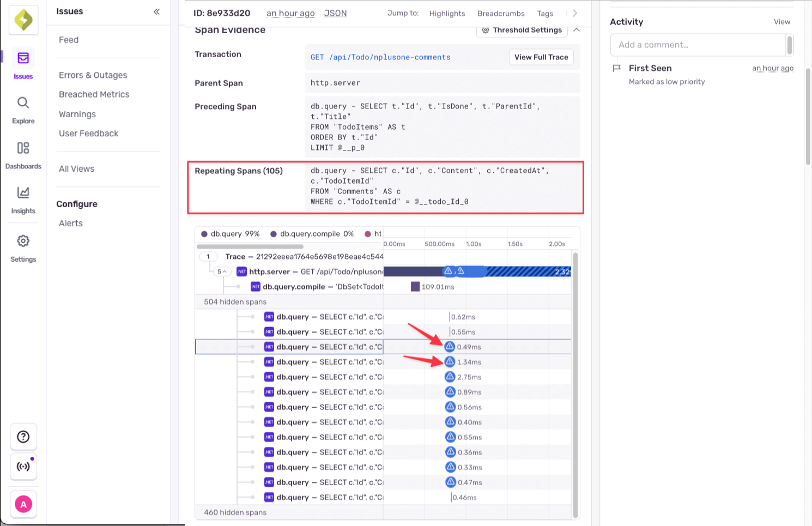Select the db.query row with 0.62ms duration

383,317
